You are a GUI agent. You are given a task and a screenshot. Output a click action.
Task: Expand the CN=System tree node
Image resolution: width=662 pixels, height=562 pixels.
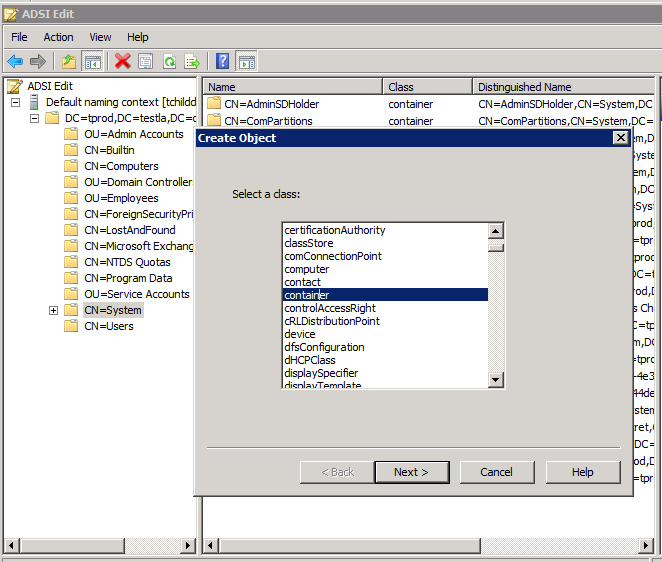click(53, 311)
